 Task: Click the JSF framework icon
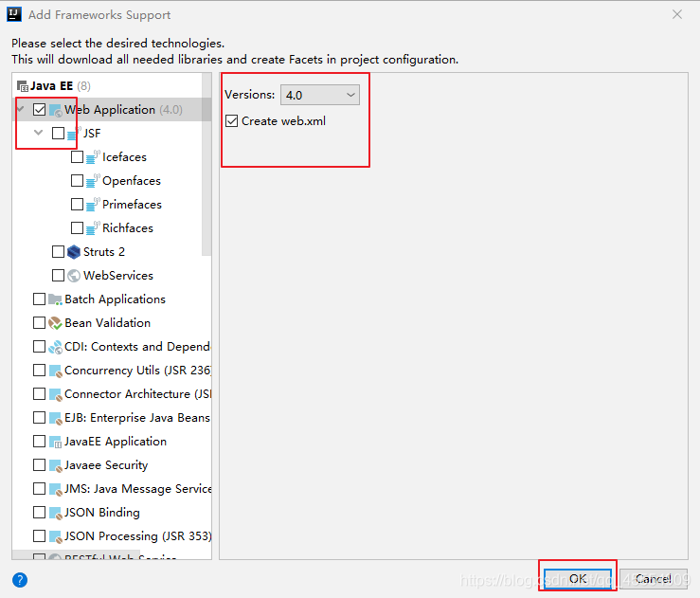(73, 133)
